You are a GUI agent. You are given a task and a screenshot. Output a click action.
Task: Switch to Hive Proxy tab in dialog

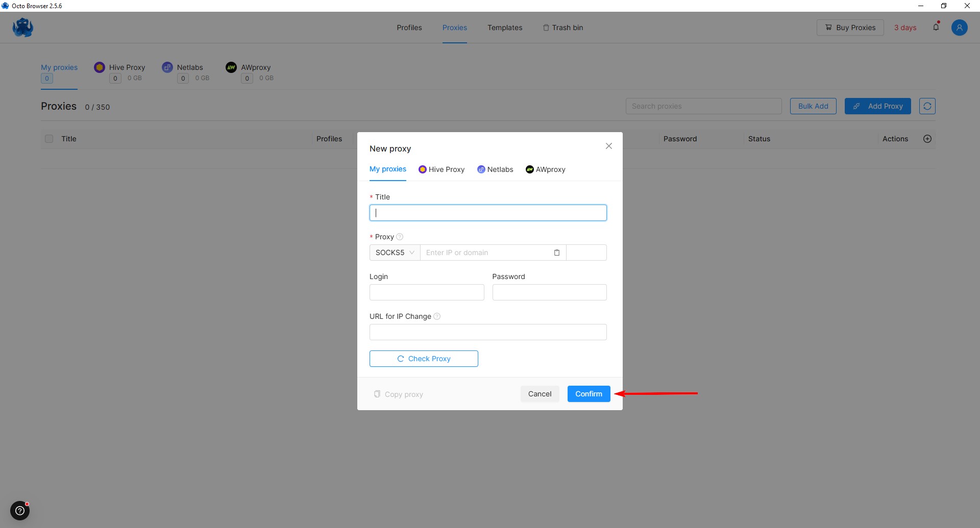pos(442,169)
